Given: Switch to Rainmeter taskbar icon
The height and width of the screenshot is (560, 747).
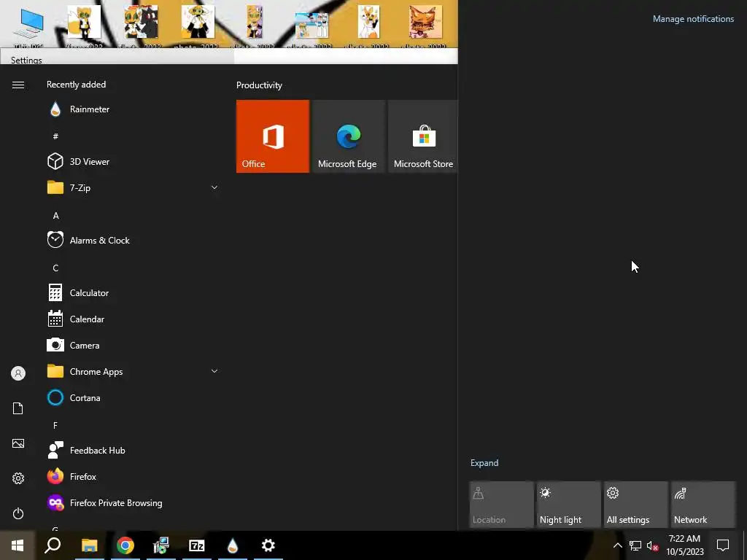Looking at the screenshot, I should click(233, 545).
